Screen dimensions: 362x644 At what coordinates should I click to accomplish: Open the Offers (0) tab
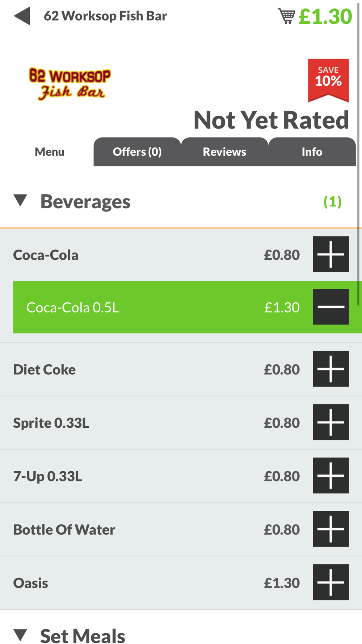tap(137, 152)
